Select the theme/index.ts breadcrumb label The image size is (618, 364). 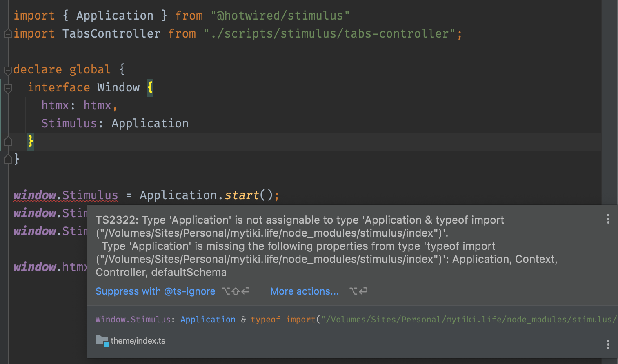coord(138,341)
